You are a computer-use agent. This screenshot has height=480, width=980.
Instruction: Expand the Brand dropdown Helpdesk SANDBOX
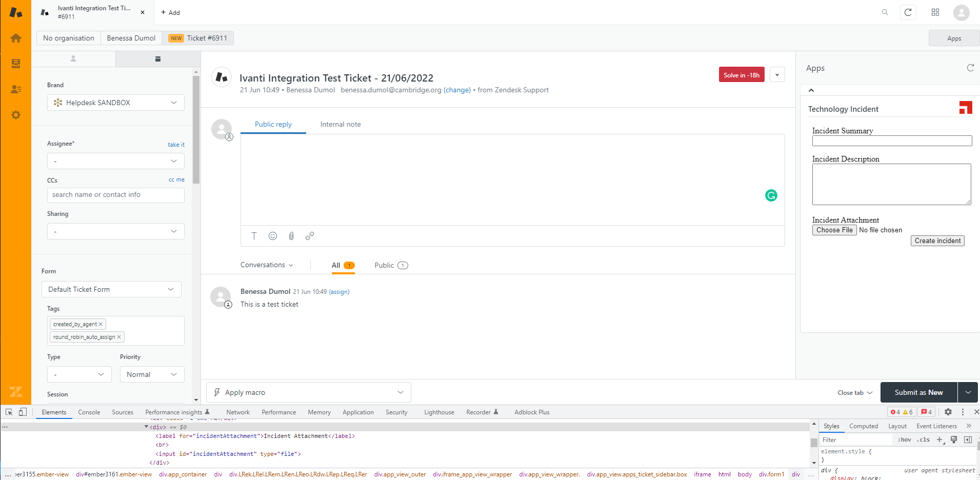[x=116, y=103]
